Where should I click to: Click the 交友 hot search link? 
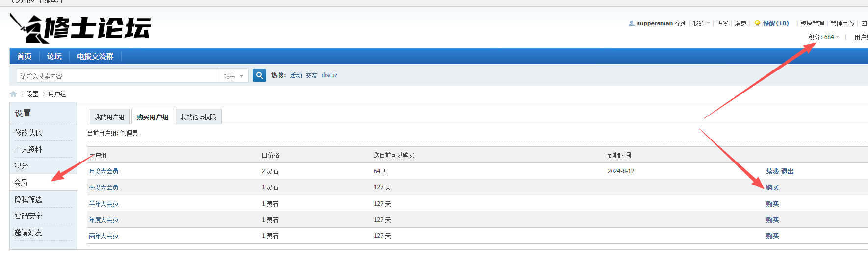[x=312, y=75]
